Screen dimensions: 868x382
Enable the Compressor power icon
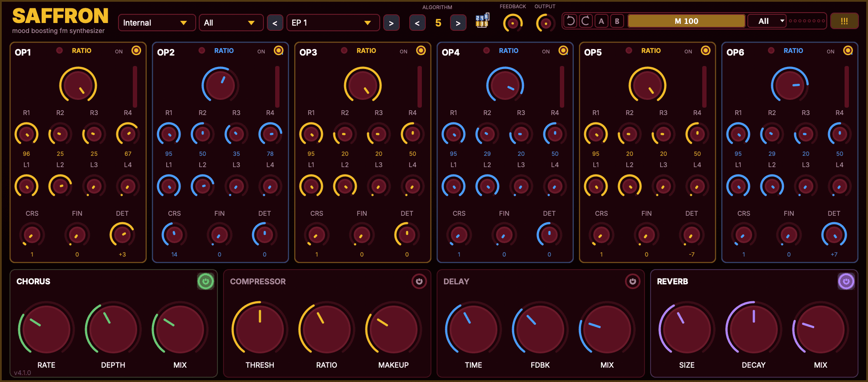coord(419,281)
